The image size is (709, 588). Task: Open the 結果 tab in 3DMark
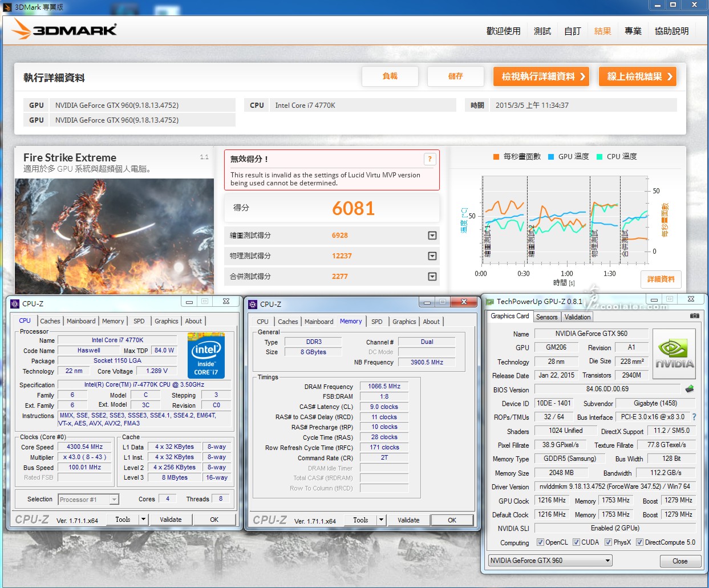click(602, 31)
